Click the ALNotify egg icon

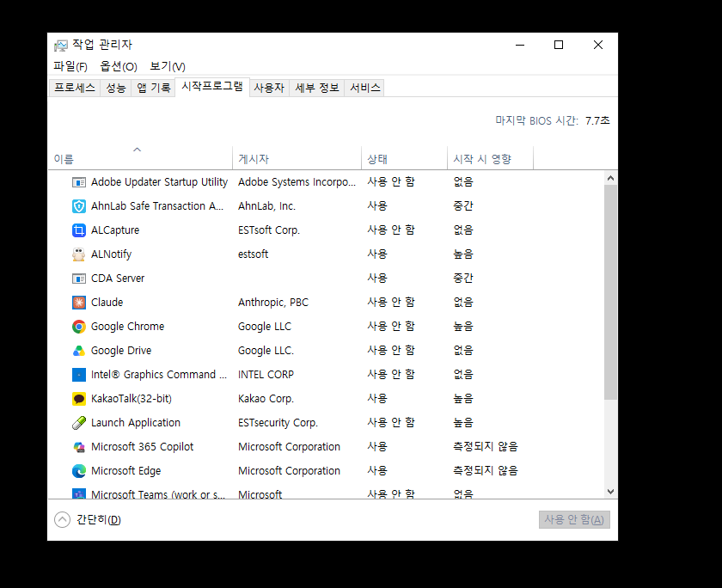79,254
